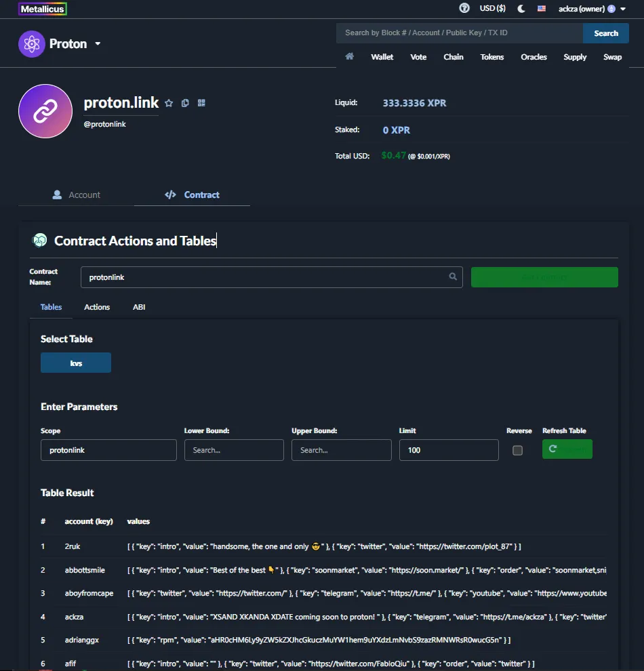Select the ABI sub-tab
The width and height of the screenshot is (644, 671).
click(139, 307)
